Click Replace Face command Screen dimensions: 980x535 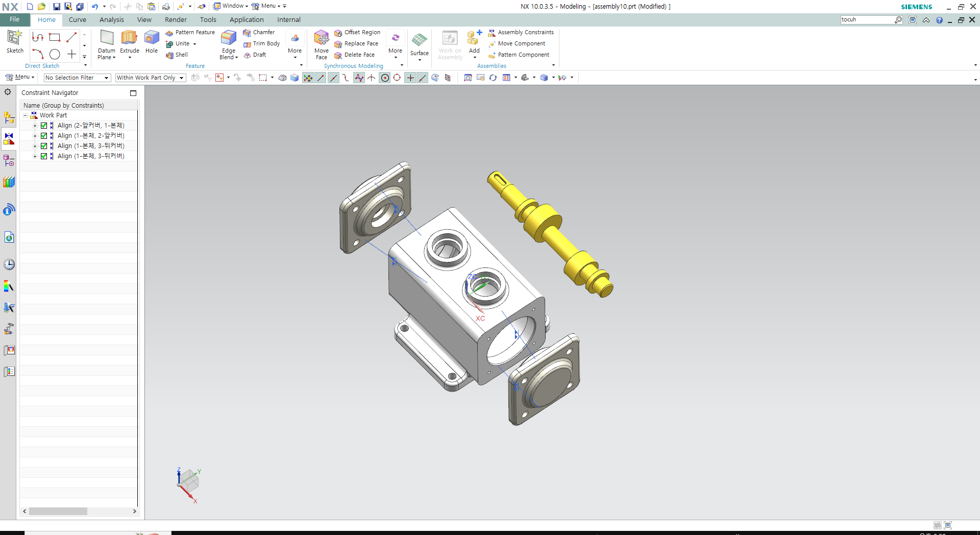coord(356,44)
